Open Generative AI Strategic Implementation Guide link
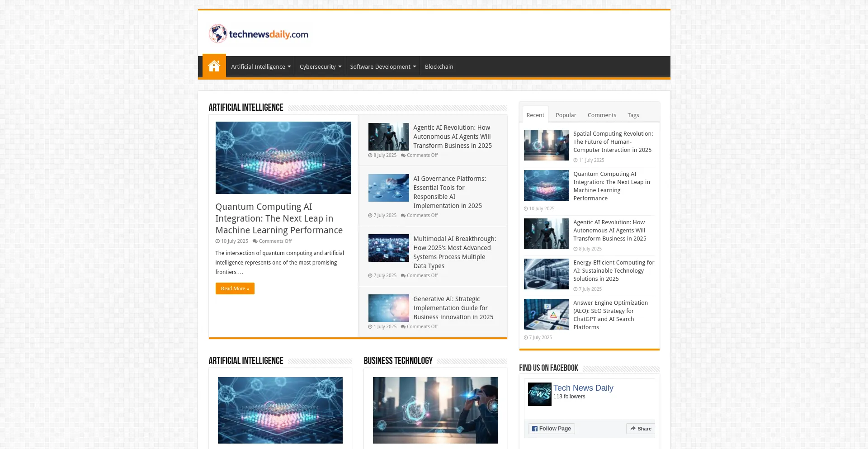 point(453,308)
